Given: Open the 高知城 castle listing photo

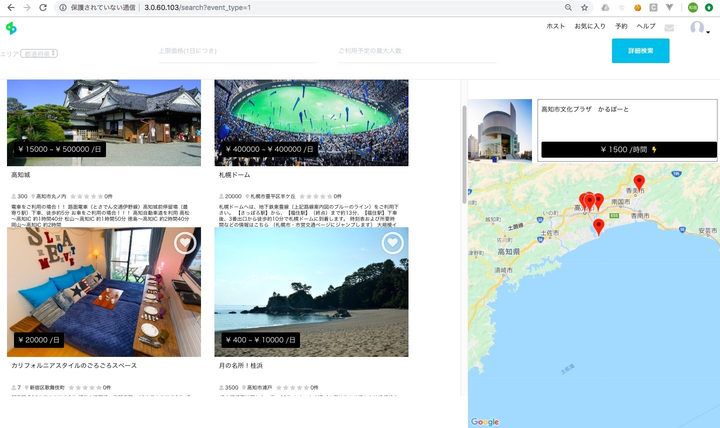Looking at the screenshot, I should [104, 123].
